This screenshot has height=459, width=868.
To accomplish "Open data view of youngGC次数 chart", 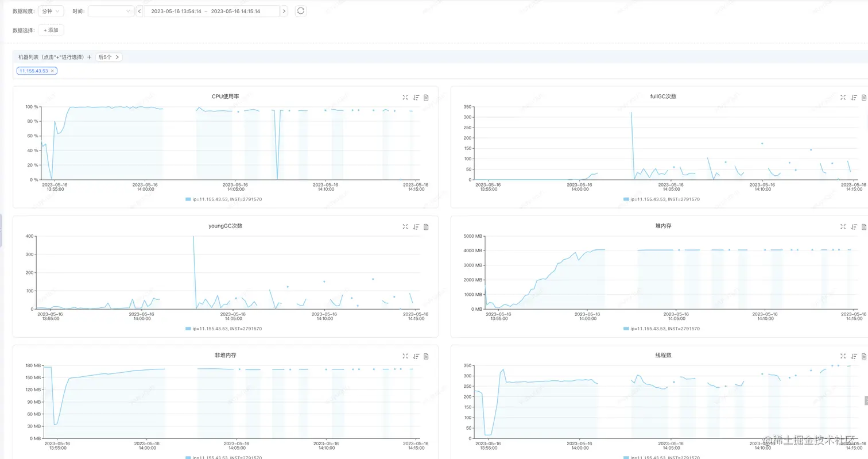I will click(x=426, y=227).
